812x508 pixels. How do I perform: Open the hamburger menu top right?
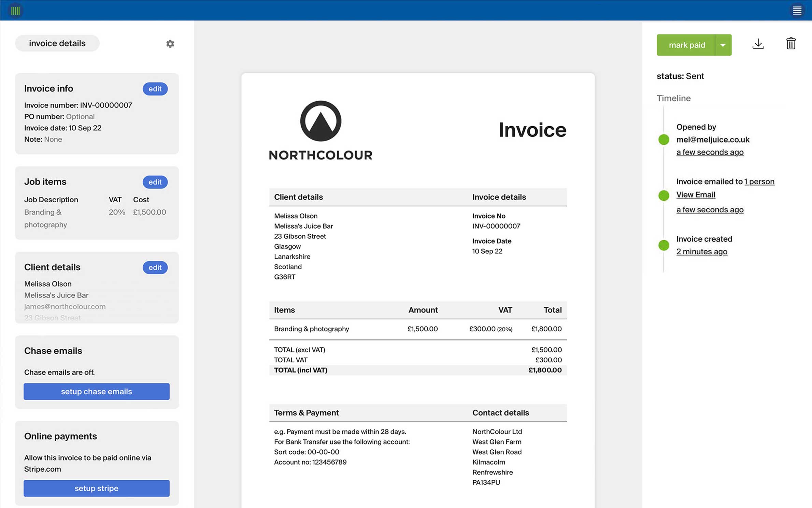coord(797,10)
